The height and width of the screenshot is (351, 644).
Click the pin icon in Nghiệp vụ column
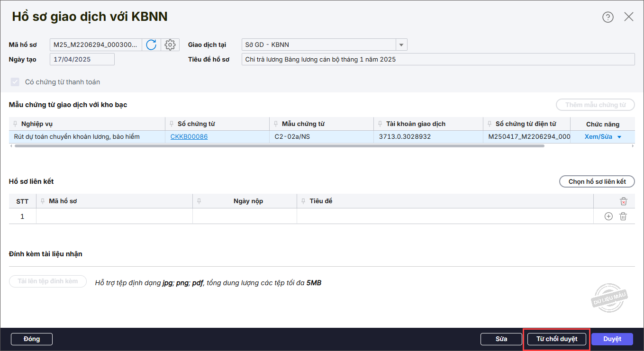(x=15, y=124)
